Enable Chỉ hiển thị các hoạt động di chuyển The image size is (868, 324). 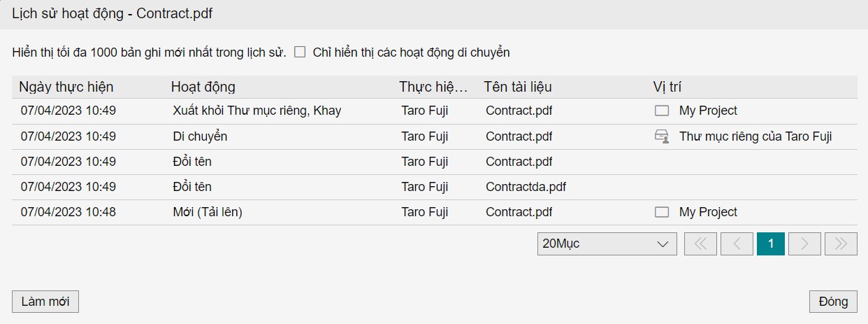[x=300, y=52]
